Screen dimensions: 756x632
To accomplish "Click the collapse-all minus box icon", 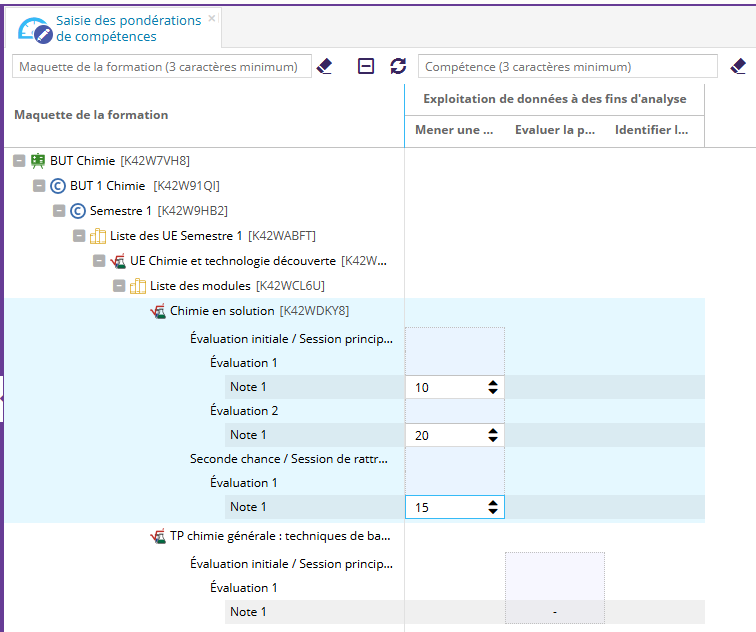I will (366, 66).
